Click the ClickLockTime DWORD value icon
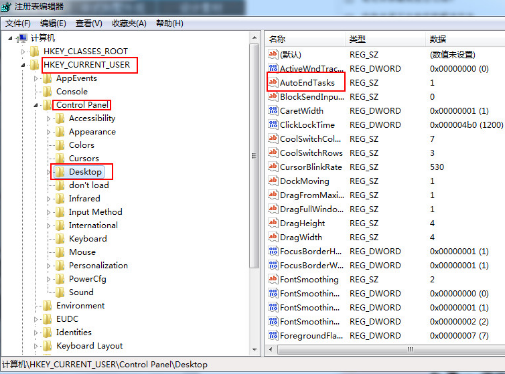Viewport: 505px width, 374px height. click(x=273, y=124)
